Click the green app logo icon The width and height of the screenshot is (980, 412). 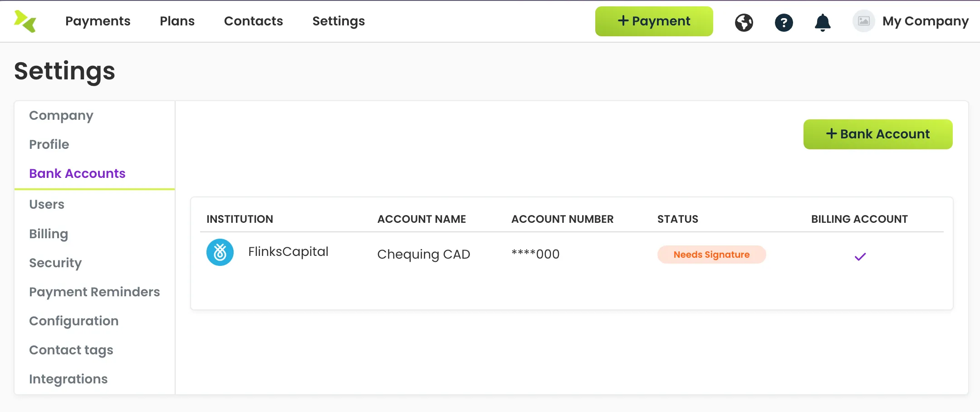click(x=25, y=21)
